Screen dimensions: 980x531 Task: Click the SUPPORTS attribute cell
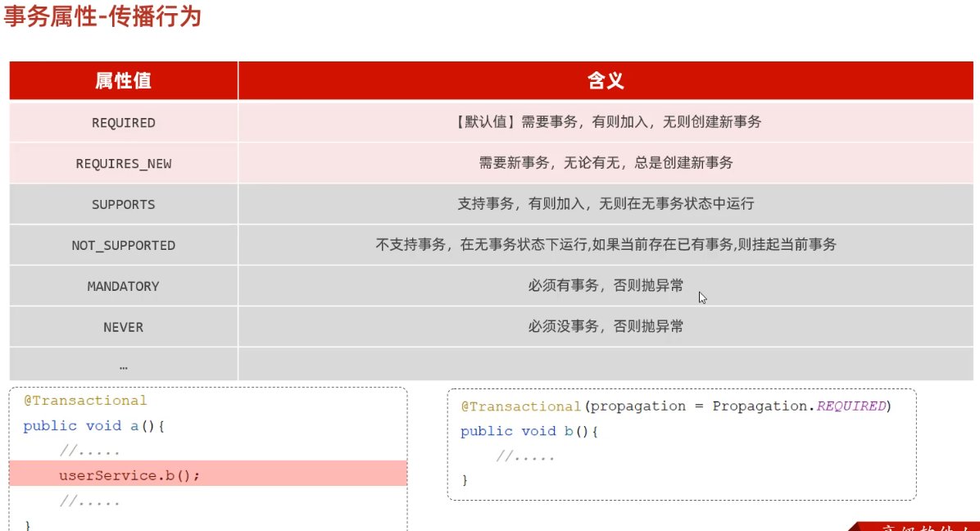(123, 205)
